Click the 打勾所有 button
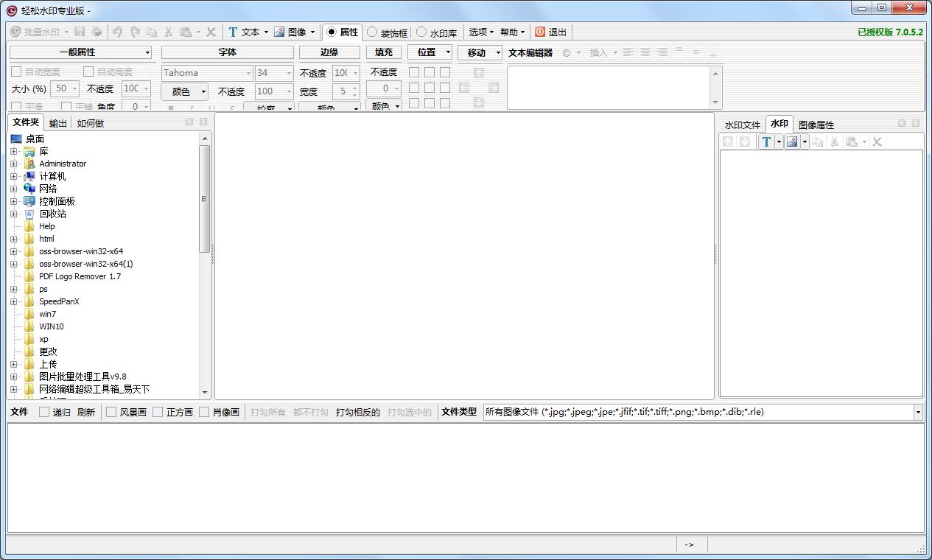The height and width of the screenshot is (560, 932). coord(267,412)
